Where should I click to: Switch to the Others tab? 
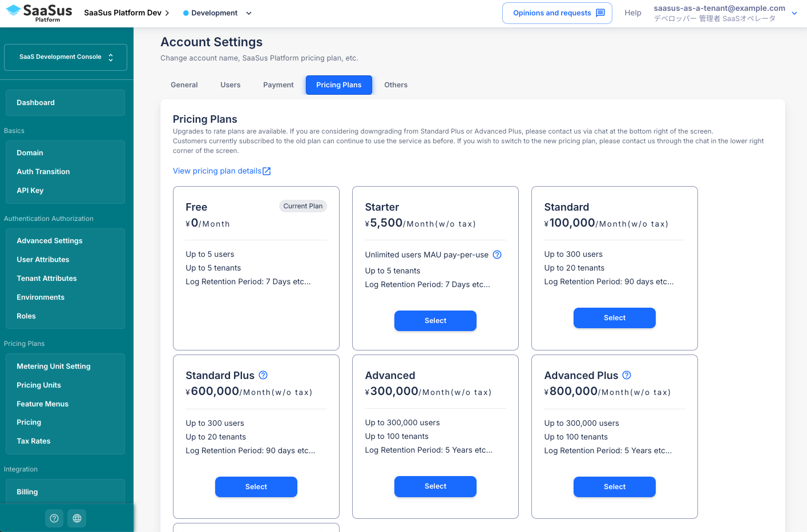point(396,85)
